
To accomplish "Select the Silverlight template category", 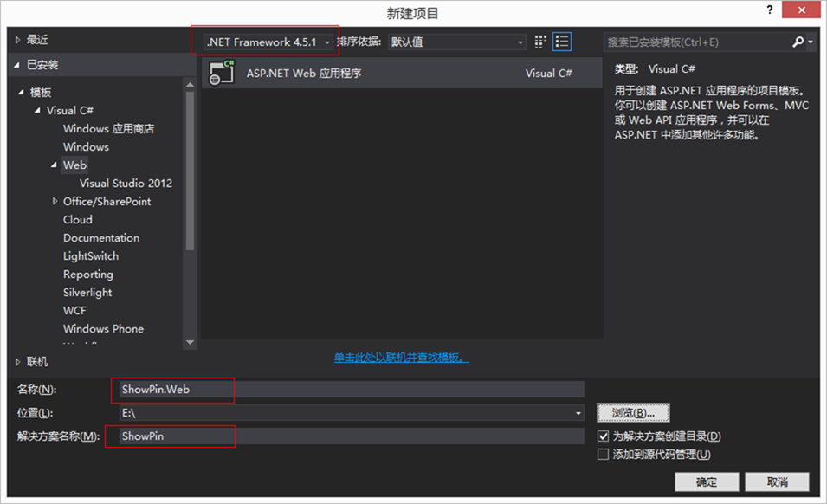I will click(x=87, y=293).
